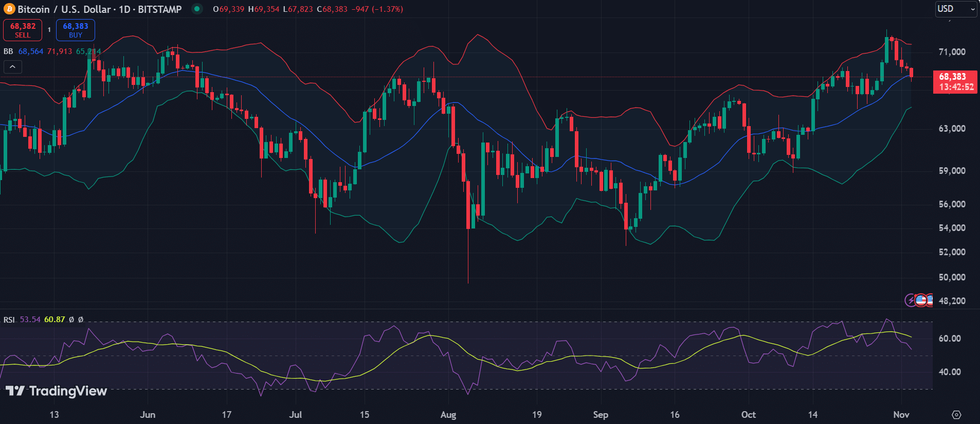Click the 71,000 price axis label
Image resolution: width=980 pixels, height=424 pixels.
952,52
